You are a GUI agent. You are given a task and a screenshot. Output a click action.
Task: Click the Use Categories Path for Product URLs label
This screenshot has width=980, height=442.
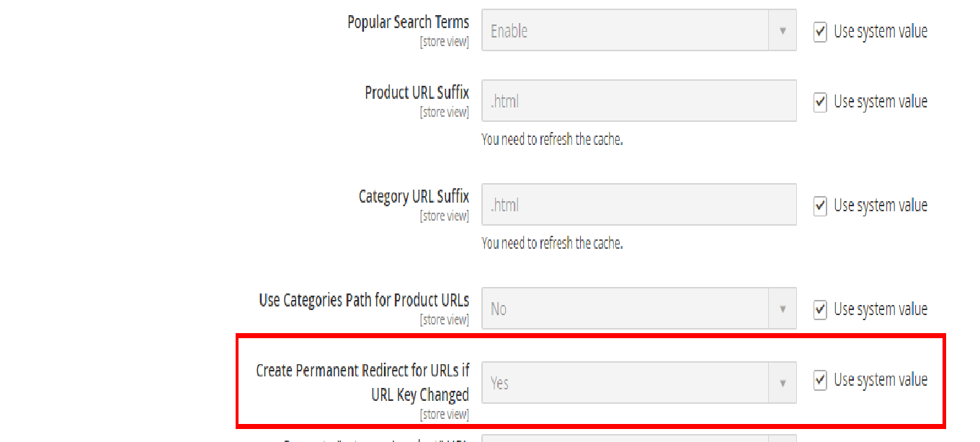click(364, 300)
